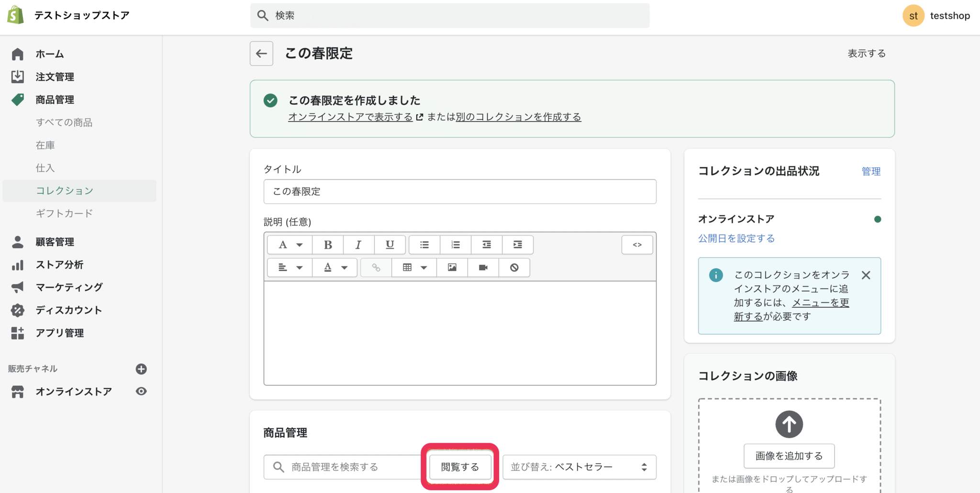Toggle visibility of オンラインストア sales channel
Viewport: 980px width, 493px height.
(141, 391)
